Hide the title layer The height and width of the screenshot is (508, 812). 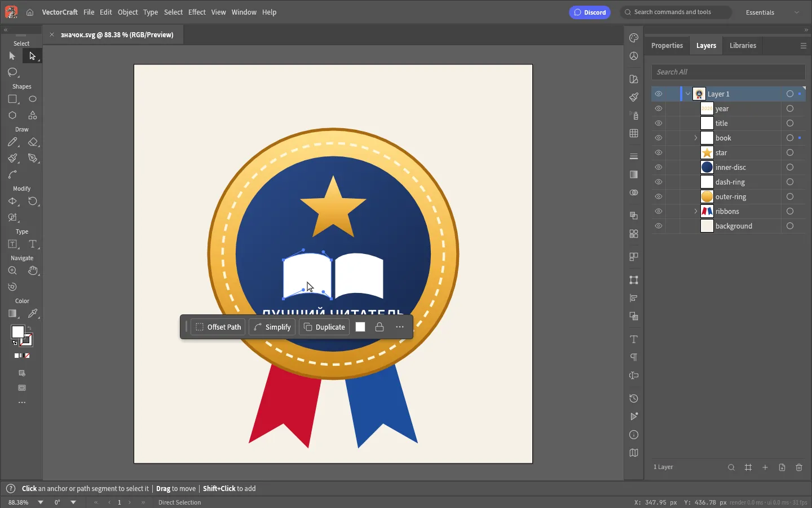point(659,123)
